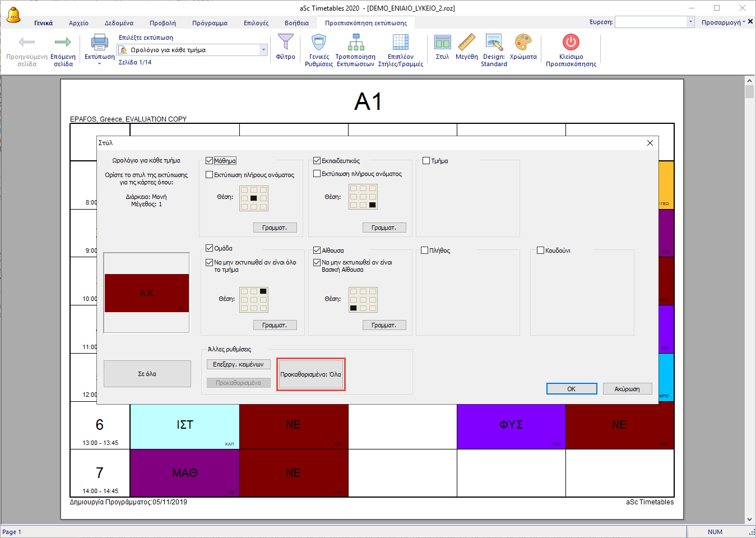Switch to the Πρόγραμμα menu tab

coord(210,23)
